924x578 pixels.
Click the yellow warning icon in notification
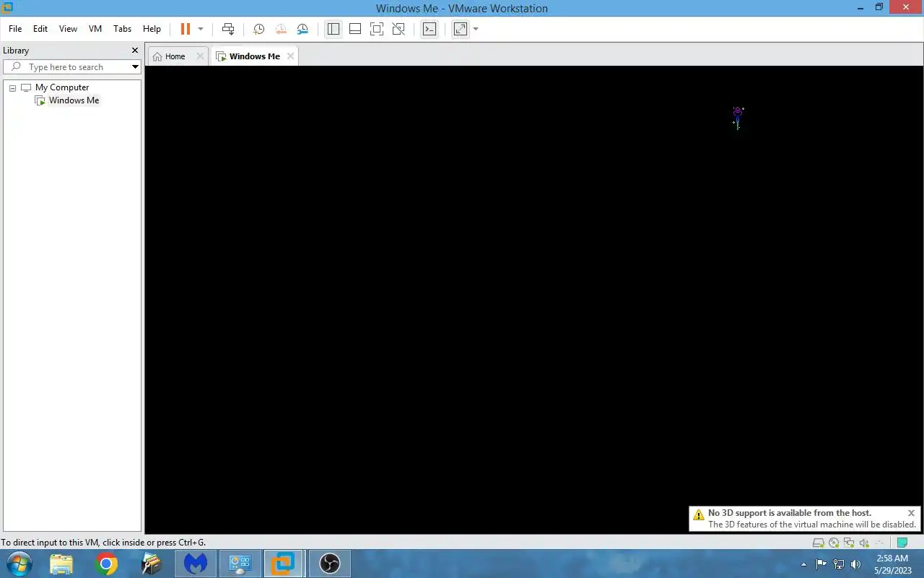(698, 515)
